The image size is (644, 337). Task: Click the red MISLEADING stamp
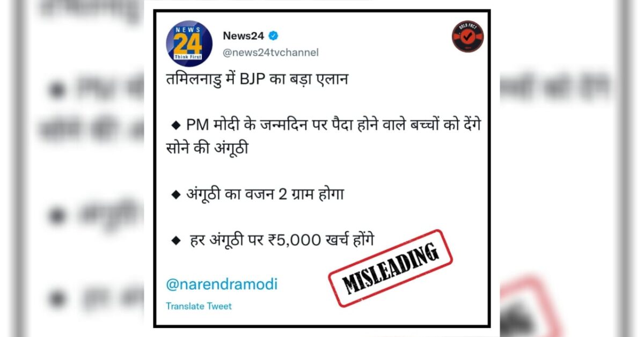390,268
